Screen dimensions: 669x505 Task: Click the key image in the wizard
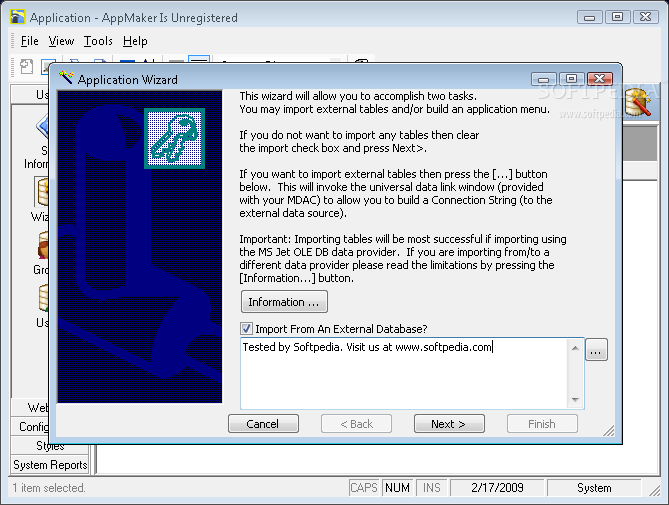click(x=175, y=138)
